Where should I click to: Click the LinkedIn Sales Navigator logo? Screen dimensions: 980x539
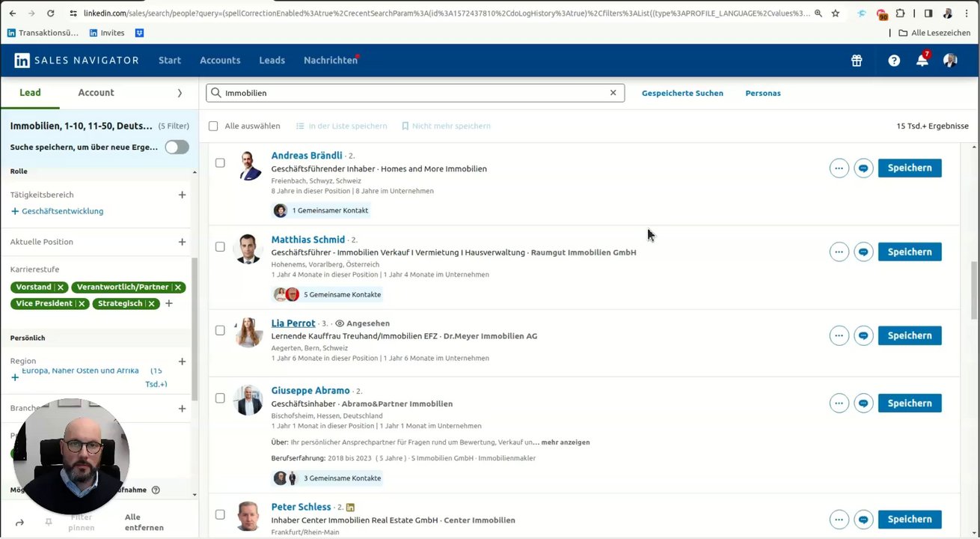pyautogui.click(x=76, y=60)
